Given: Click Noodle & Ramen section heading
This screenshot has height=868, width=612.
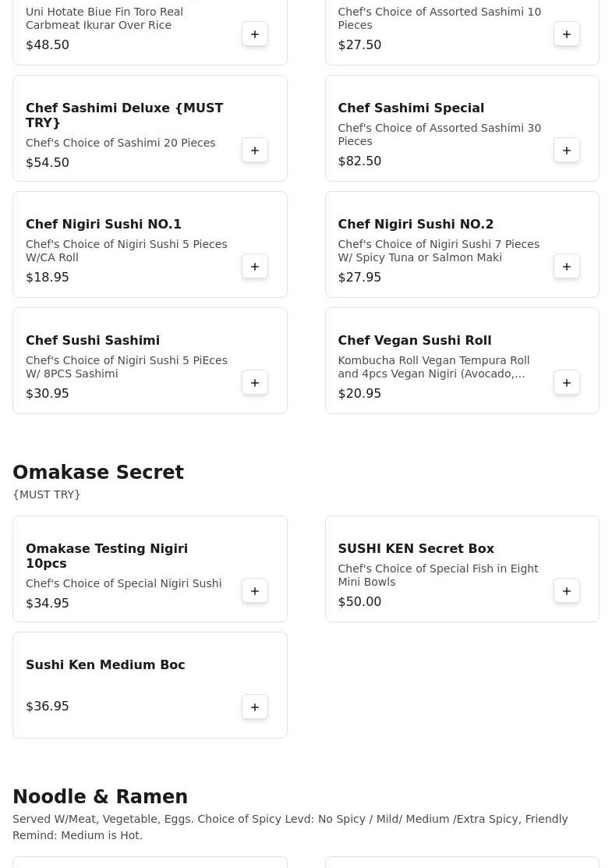Looking at the screenshot, I should click(100, 796).
